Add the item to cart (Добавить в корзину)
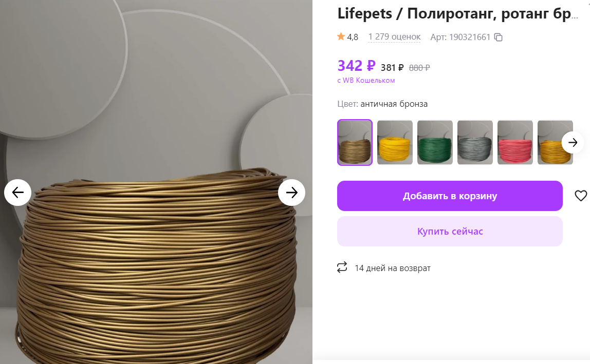Image resolution: width=590 pixels, height=364 pixels. [x=450, y=196]
